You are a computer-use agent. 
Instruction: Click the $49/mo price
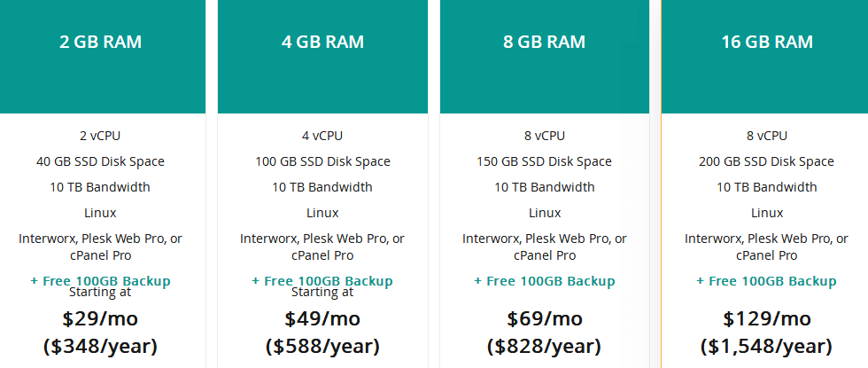[322, 318]
